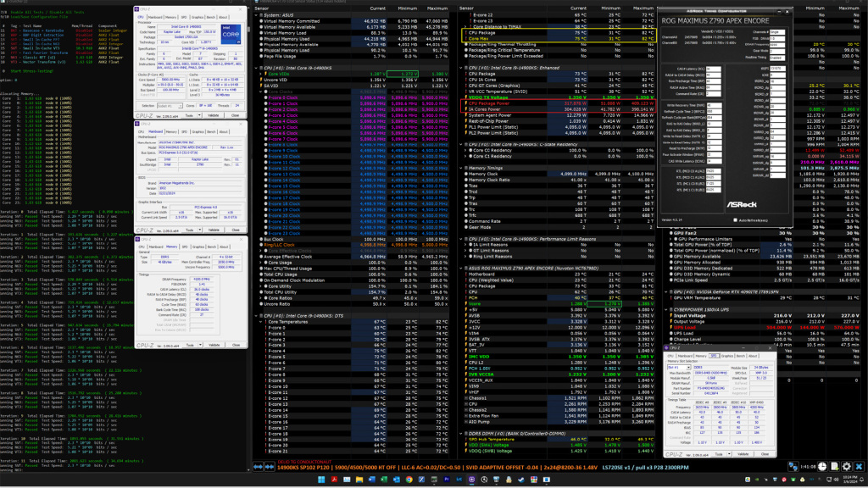The image size is (868, 488).
Task: Click the Intel Core logo in CPU-Z
Action: [x=231, y=32]
